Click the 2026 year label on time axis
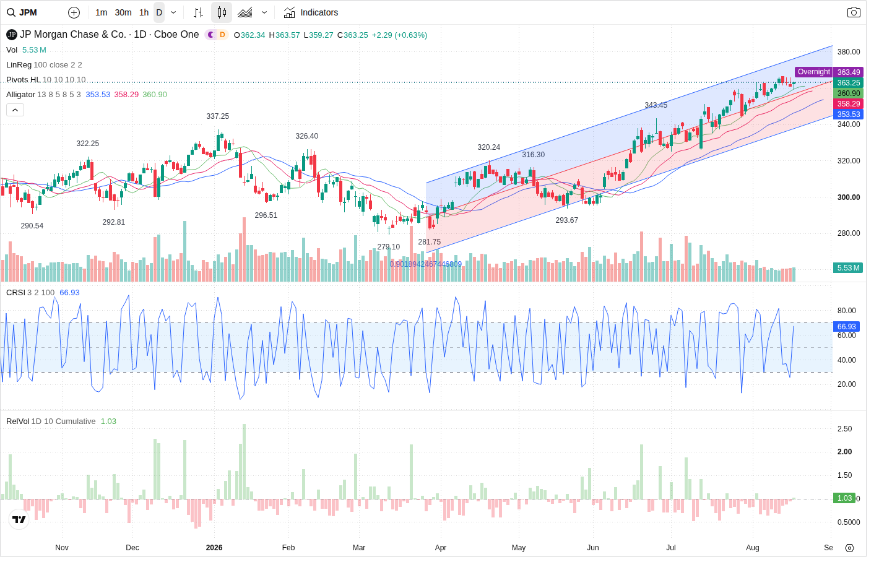Screen dimensions: 879x588 [214, 548]
